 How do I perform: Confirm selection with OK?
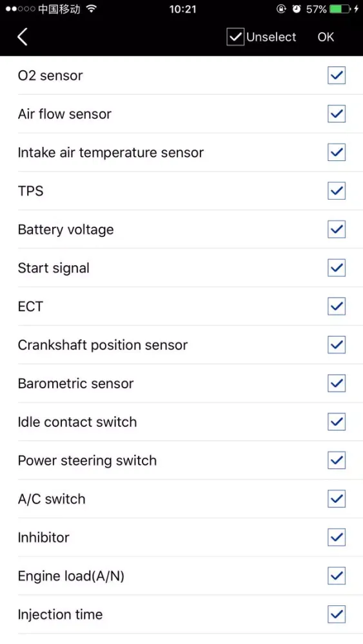326,37
